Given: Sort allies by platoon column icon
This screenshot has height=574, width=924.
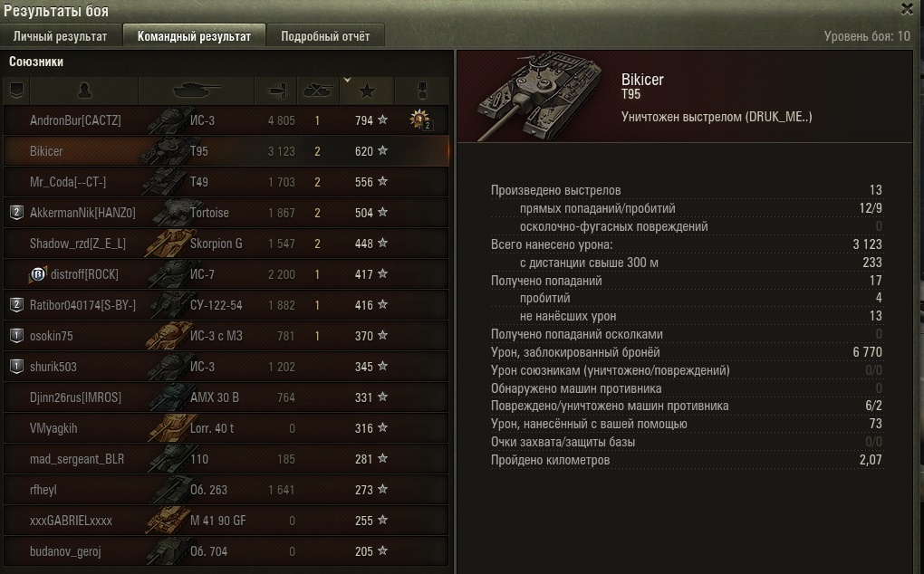Looking at the screenshot, I should 16,91.
